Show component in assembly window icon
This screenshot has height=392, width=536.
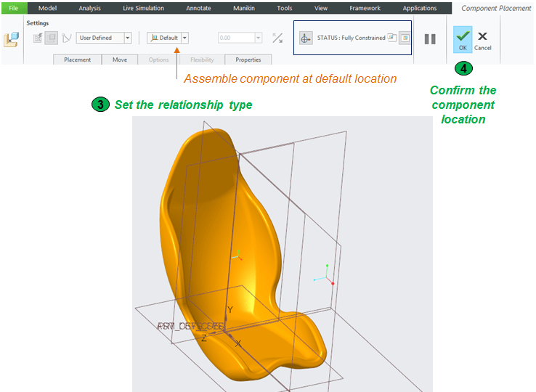tap(405, 38)
